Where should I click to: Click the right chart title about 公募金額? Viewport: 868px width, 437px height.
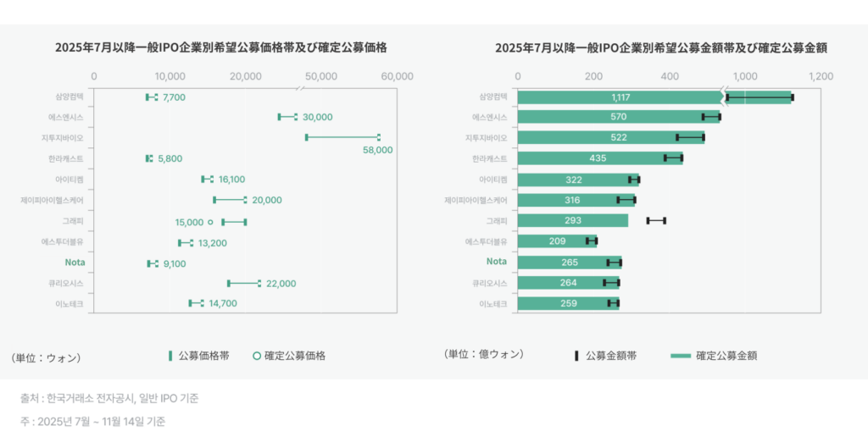661,48
